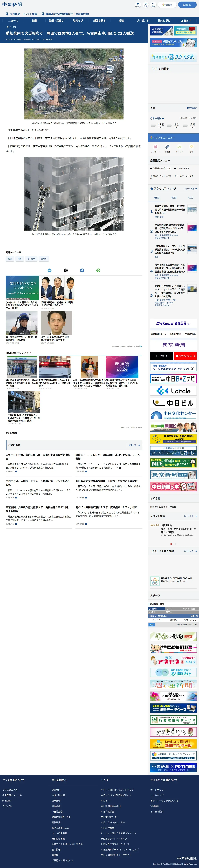Open 中日新聞 × PRTIMES banner
Screen dimensions: 199x868
coord(173,768)
